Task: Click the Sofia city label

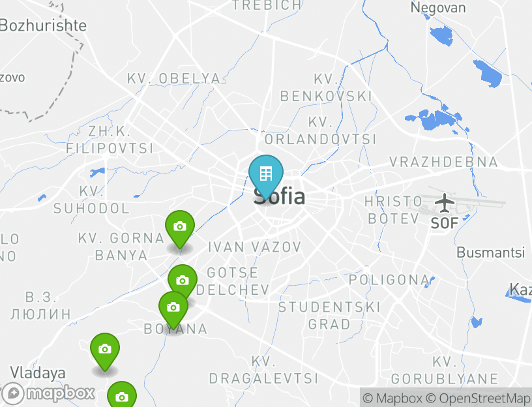Action: (279, 196)
